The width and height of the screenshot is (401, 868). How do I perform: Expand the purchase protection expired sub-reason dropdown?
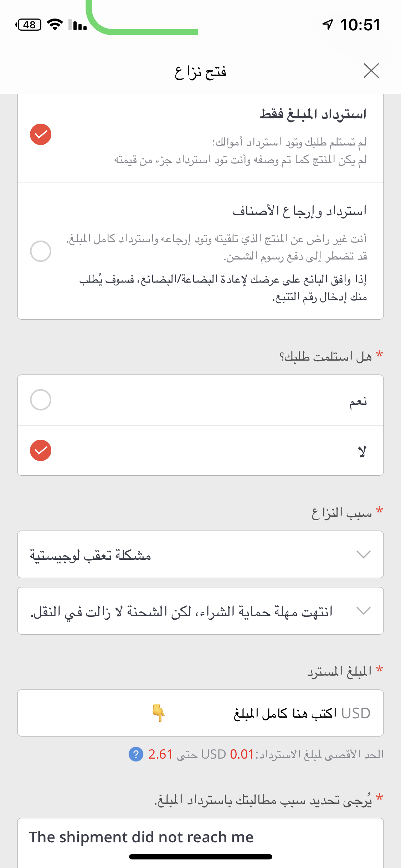pyautogui.click(x=200, y=611)
